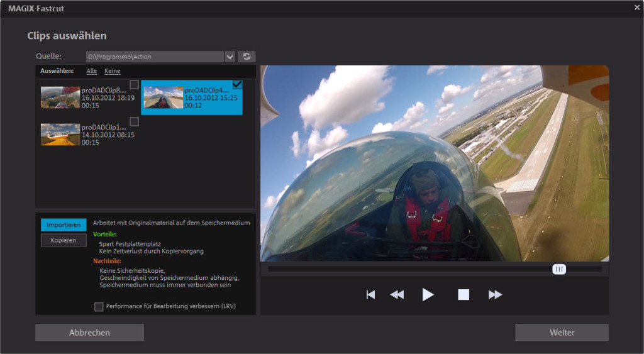Image resolution: width=644 pixels, height=354 pixels.
Task: Select the proDADClip8 thumbnail
Action: pos(60,97)
